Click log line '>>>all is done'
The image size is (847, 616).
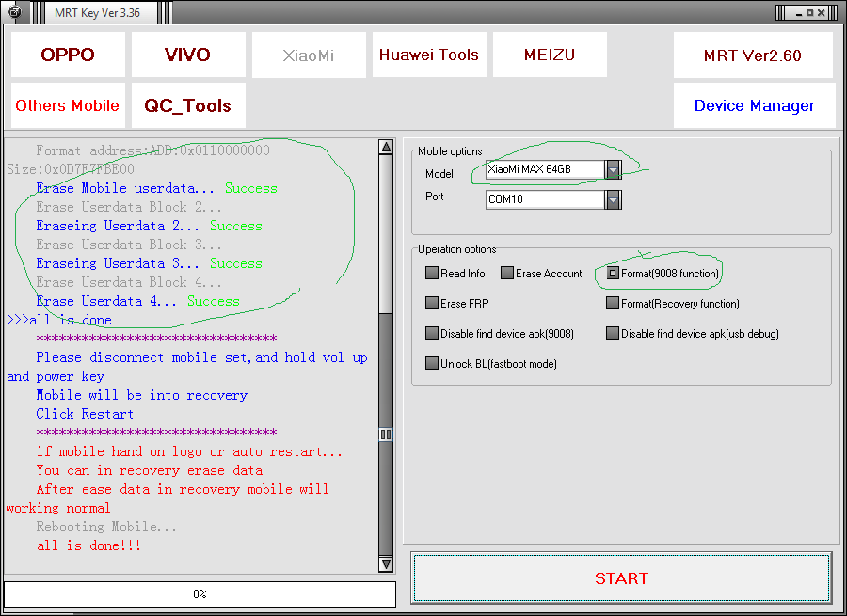[x=59, y=320]
